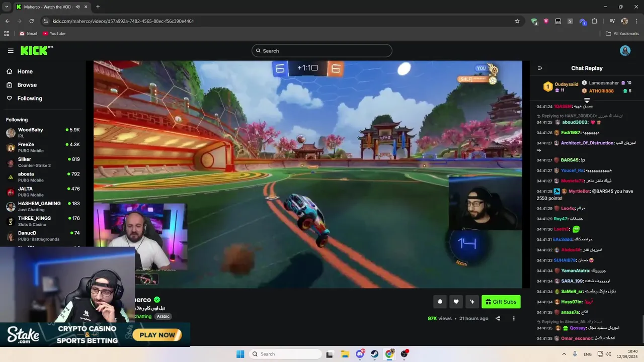Click the sparkle subscribe icon button
Screen dimensions: 644x362
pos(472,302)
